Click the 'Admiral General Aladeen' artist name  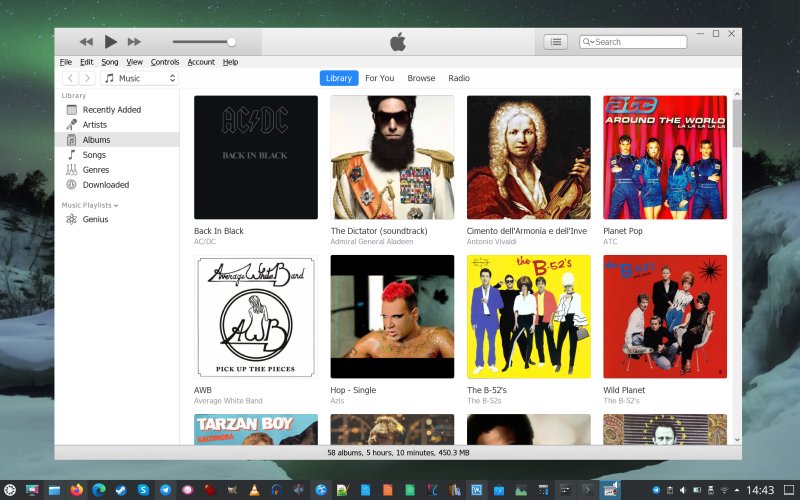[371, 242]
